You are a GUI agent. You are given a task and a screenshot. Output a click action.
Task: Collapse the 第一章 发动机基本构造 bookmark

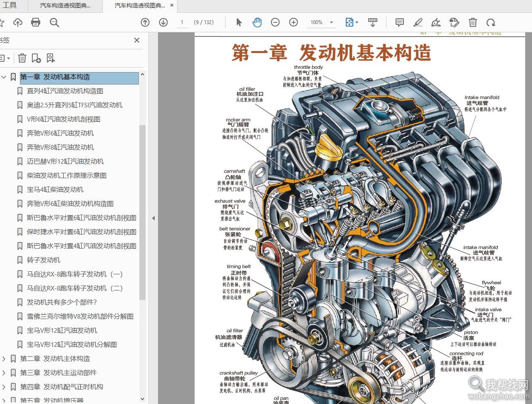4,77
